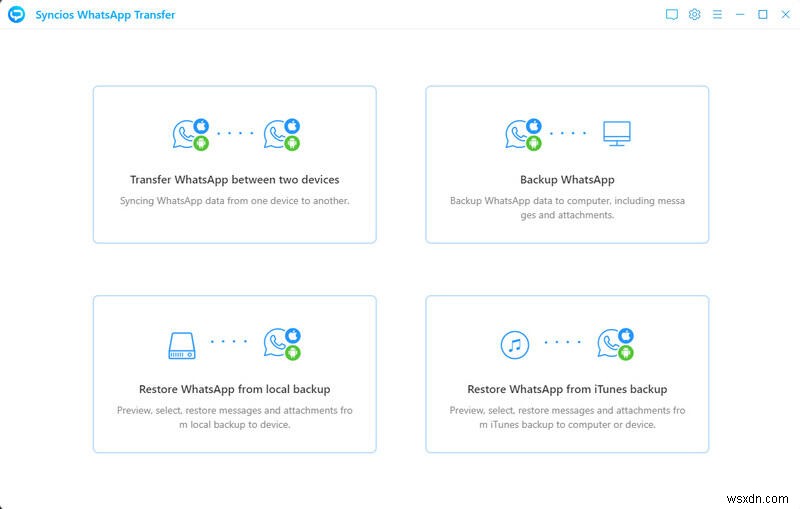The image size is (800, 509).
Task: Select Restore WhatsApp from local backup
Action: pos(235,389)
